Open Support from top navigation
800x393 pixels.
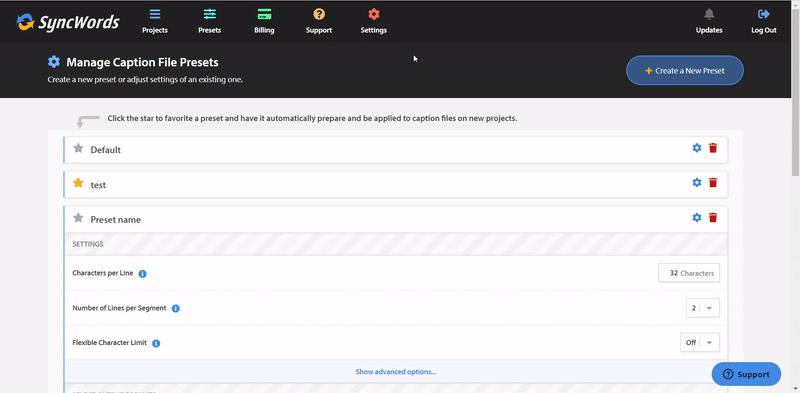(319, 21)
